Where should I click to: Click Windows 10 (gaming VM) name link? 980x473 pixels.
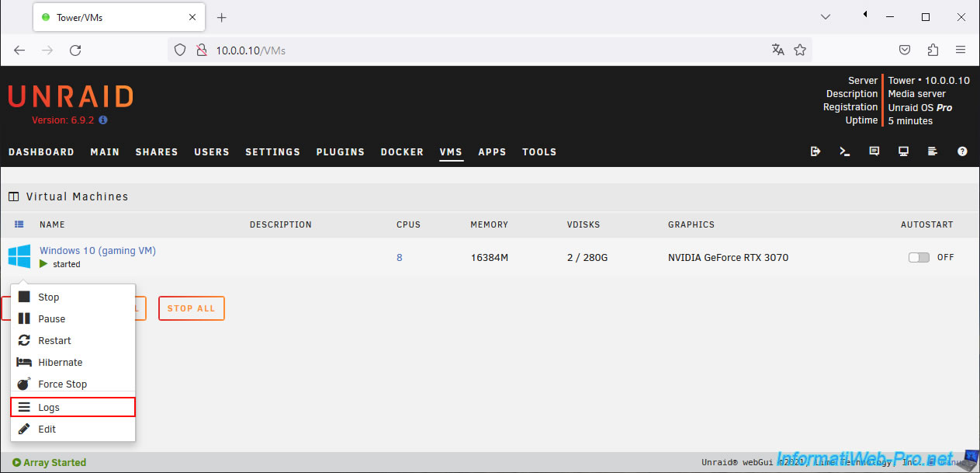point(98,250)
